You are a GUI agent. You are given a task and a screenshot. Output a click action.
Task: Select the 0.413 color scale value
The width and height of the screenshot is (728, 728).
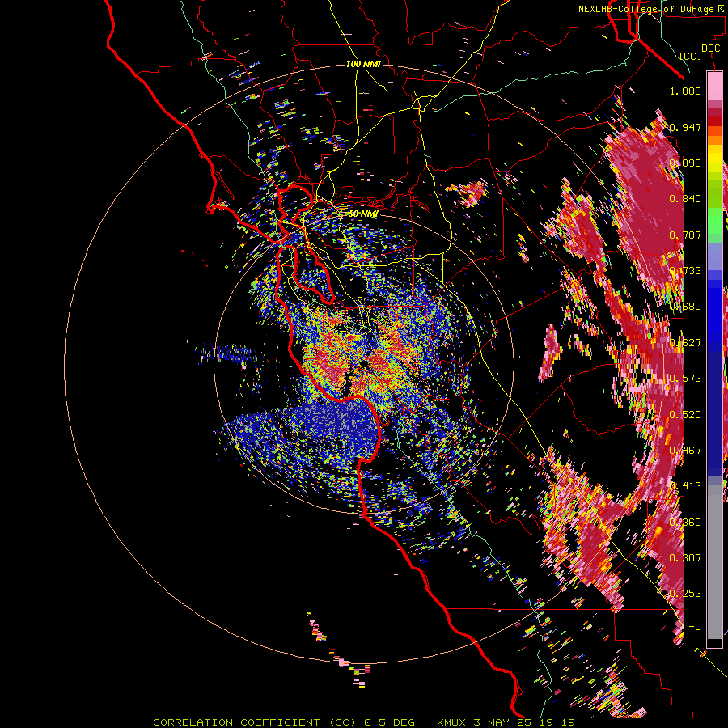coord(685,486)
